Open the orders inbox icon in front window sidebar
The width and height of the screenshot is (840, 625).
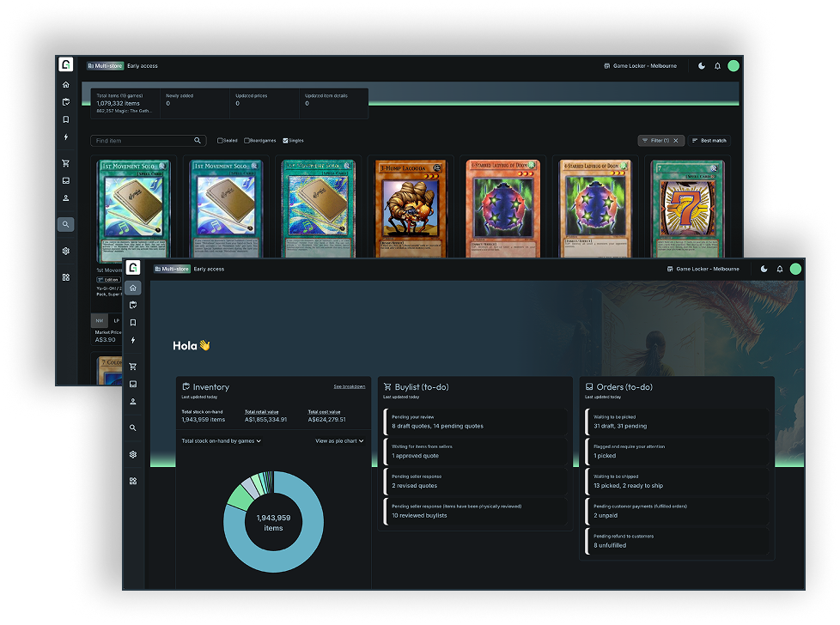point(133,384)
